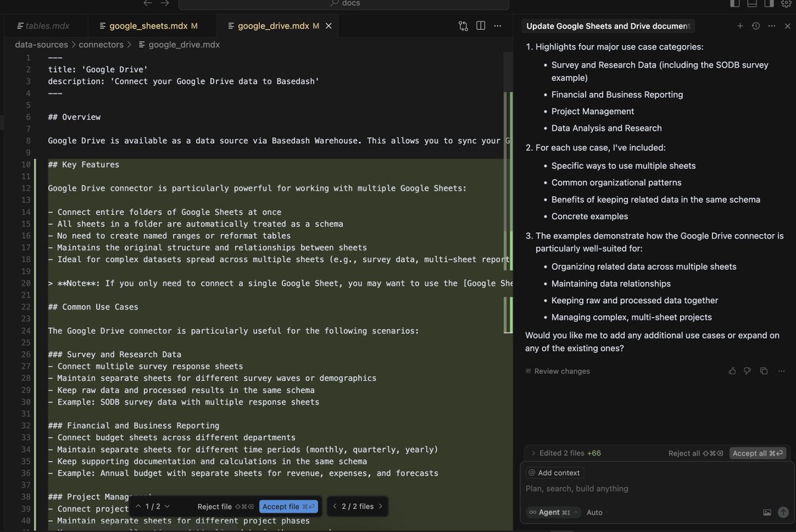Toggle the primary sidebar layout icon
This screenshot has width=796, height=532.
[735, 3]
